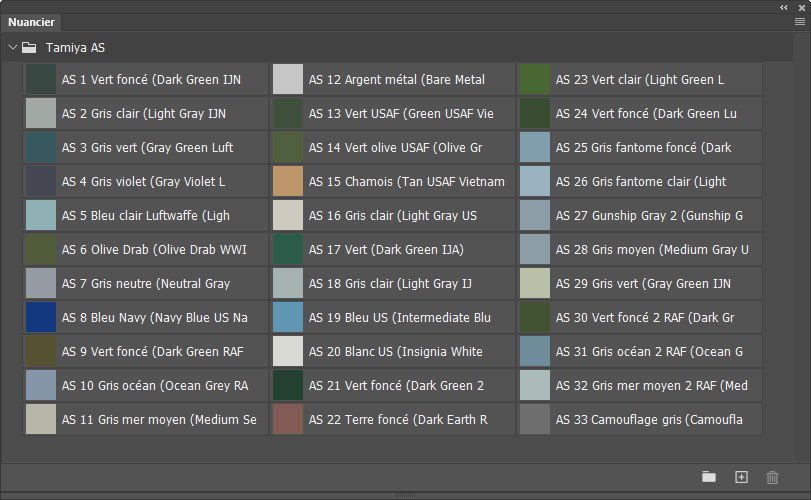Select AS 19 Bleu US swatch

(288, 317)
